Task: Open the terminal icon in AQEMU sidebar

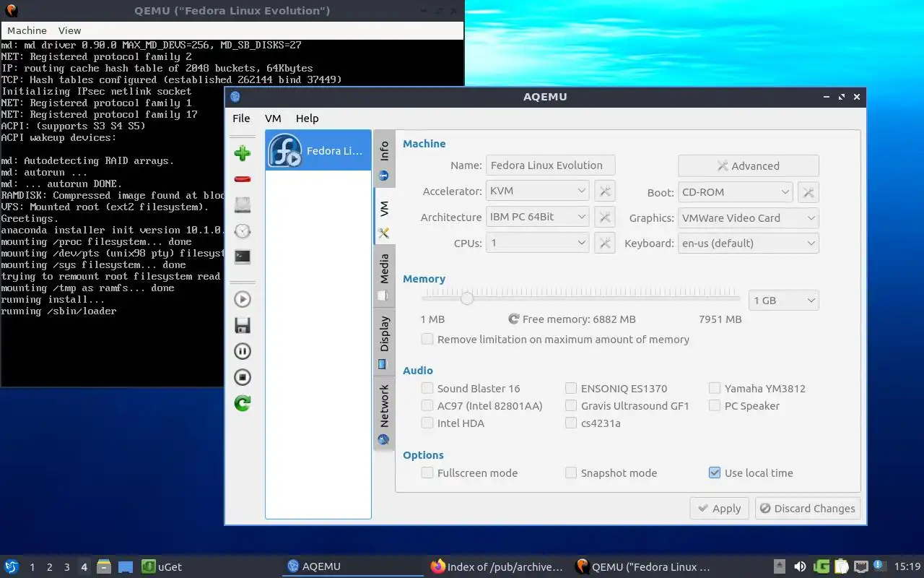Action: [x=243, y=256]
